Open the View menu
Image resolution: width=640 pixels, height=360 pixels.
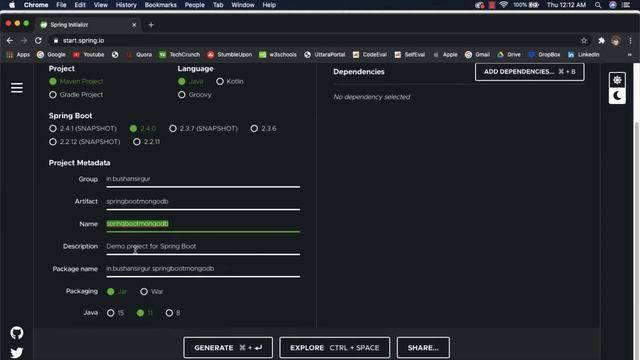coord(100,5)
